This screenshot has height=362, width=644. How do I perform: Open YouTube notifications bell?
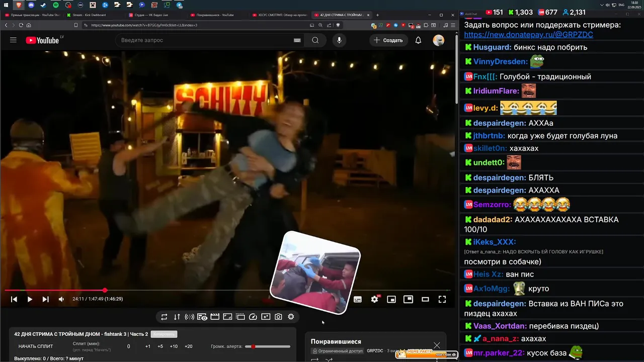[x=418, y=40]
